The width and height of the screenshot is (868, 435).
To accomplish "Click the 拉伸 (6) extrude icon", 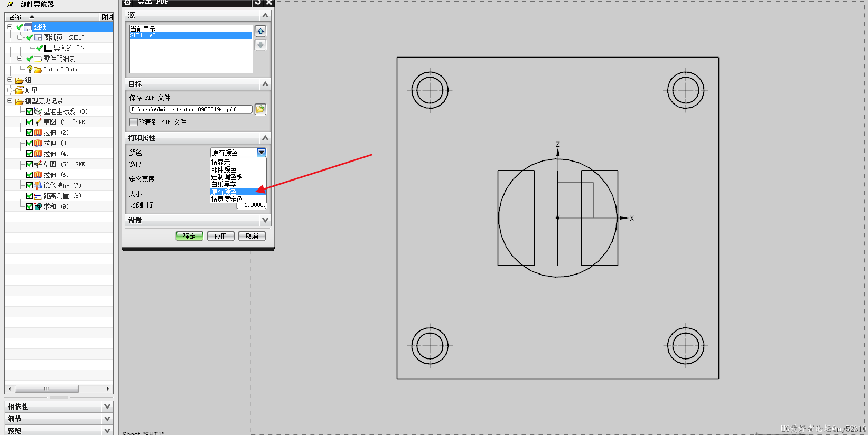I will click(x=38, y=175).
